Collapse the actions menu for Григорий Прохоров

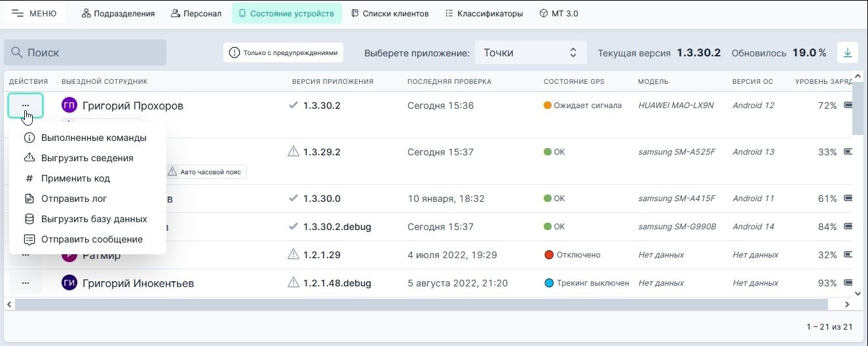(x=26, y=106)
